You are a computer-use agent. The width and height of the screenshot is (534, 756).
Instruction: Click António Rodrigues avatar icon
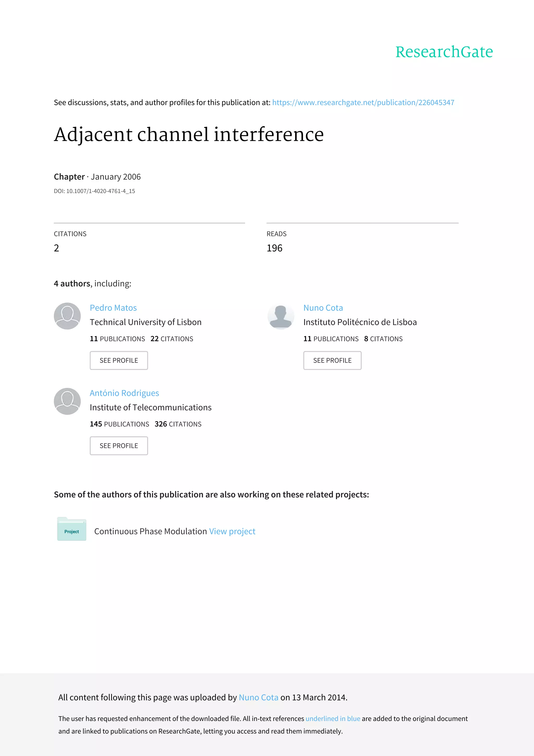coord(67,401)
